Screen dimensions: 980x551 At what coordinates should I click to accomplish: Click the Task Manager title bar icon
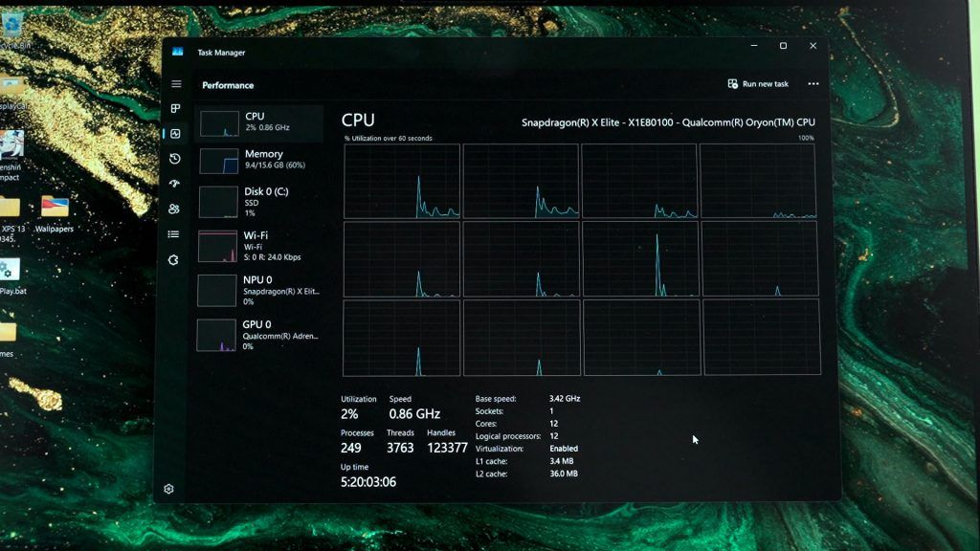point(177,52)
